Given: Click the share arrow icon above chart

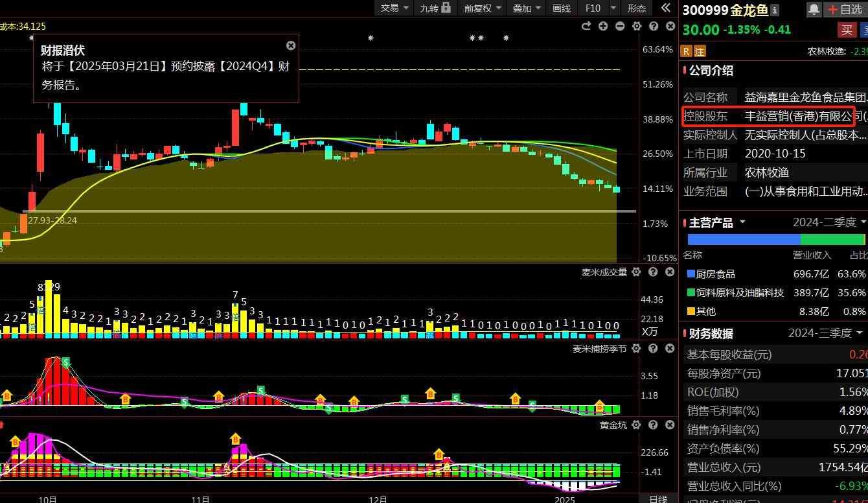Looking at the screenshot, I should point(586,26).
